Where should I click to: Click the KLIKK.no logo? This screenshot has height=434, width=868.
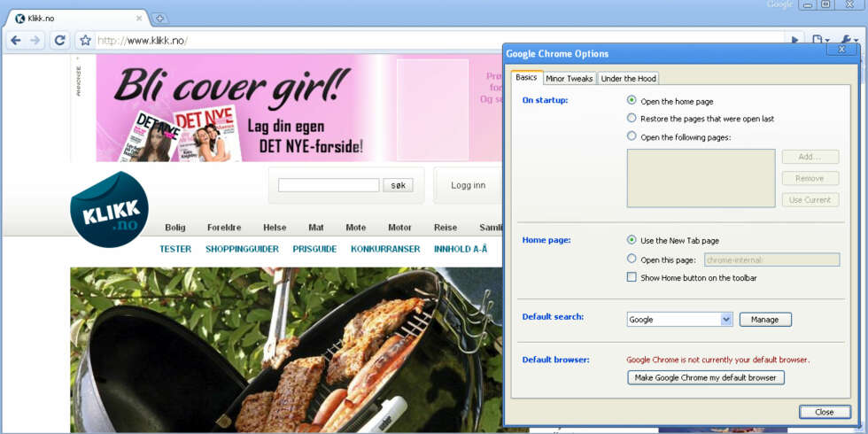coord(109,209)
